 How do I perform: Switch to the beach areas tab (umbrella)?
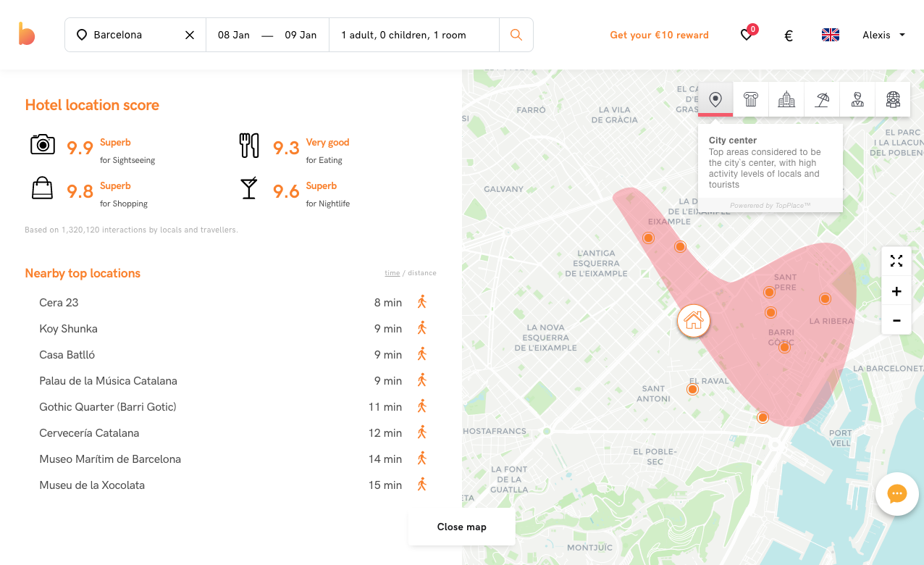[x=821, y=99]
